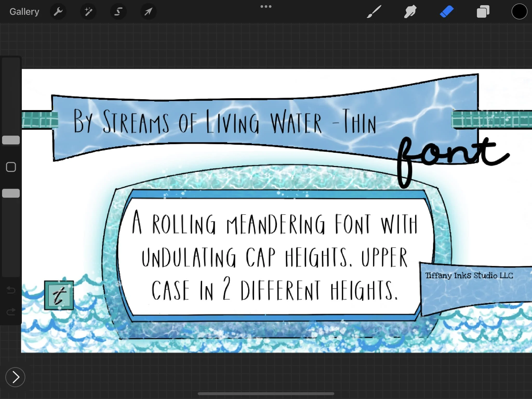
Task: Undo the last stroke with the undo arrow
Action: (x=11, y=290)
